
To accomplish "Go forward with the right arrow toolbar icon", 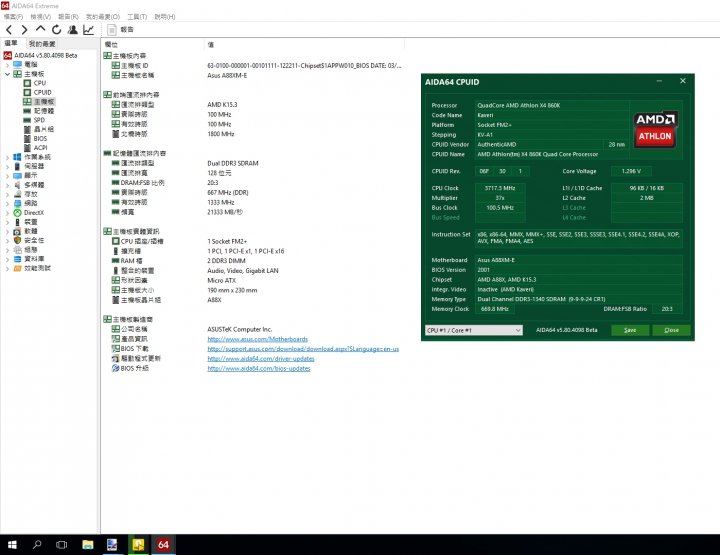I will 24,30.
